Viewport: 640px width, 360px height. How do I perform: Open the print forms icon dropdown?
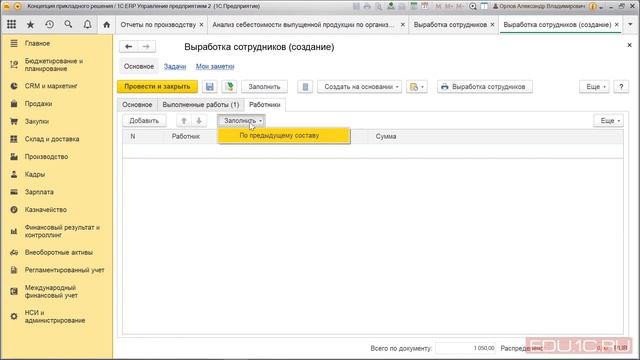point(417,87)
